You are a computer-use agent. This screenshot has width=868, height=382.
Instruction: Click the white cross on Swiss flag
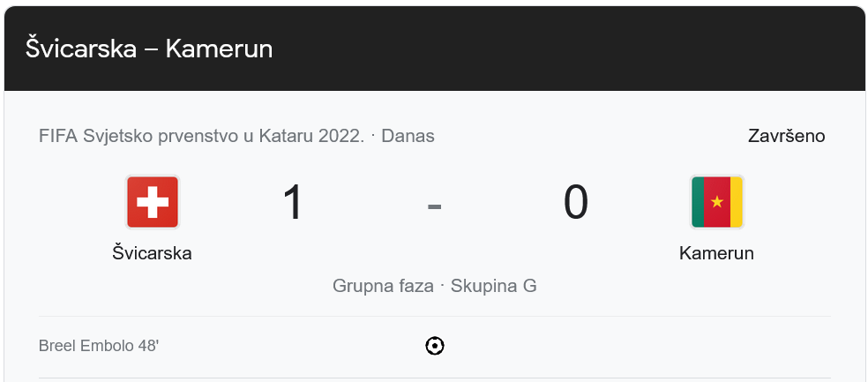pyautogui.click(x=153, y=202)
